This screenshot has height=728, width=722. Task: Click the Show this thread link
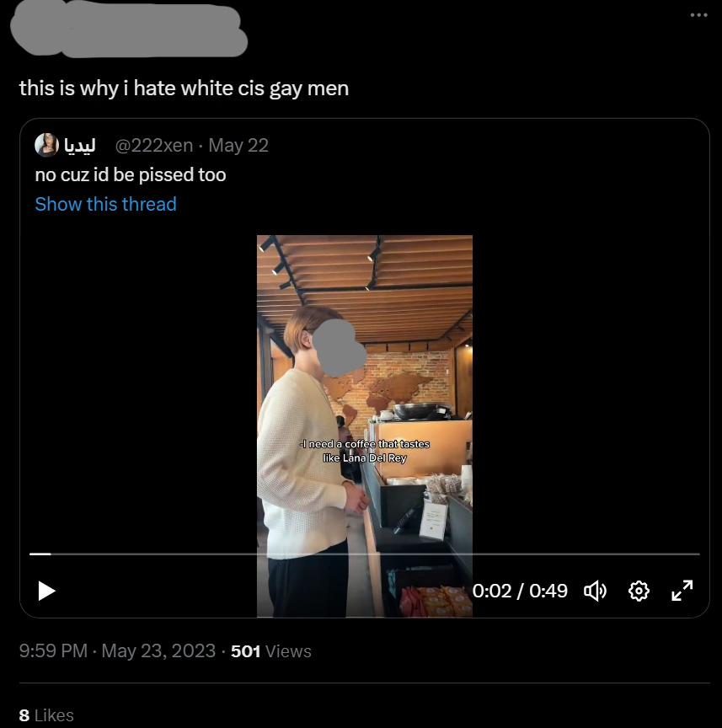[105, 204]
